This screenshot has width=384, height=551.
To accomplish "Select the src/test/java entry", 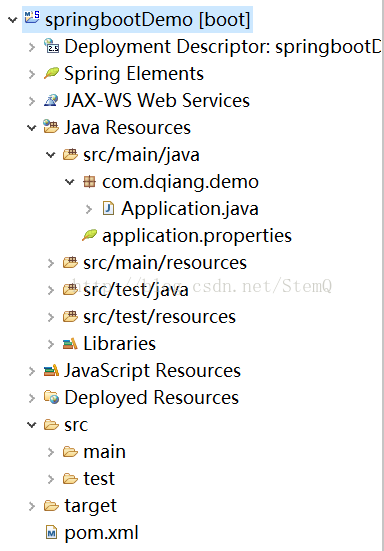I will point(136,290).
